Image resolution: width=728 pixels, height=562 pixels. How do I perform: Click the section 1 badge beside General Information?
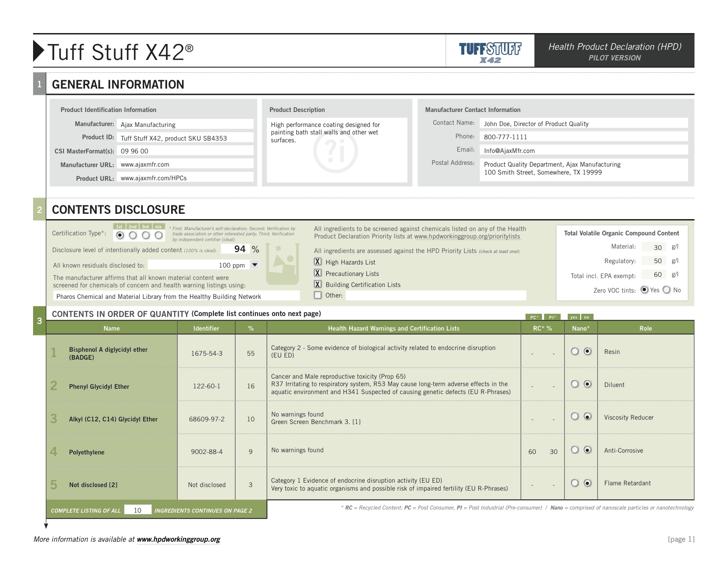click(40, 83)
